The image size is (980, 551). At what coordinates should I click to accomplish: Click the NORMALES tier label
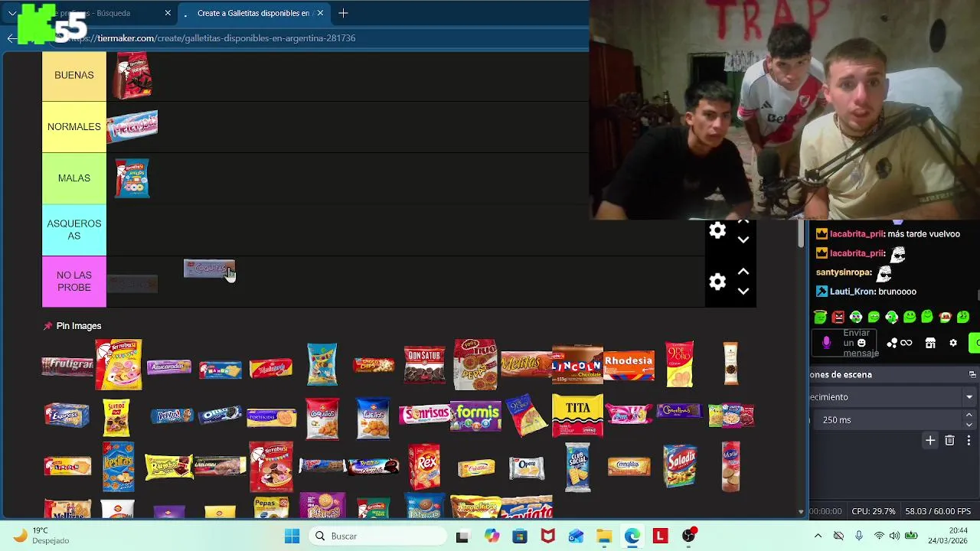74,127
